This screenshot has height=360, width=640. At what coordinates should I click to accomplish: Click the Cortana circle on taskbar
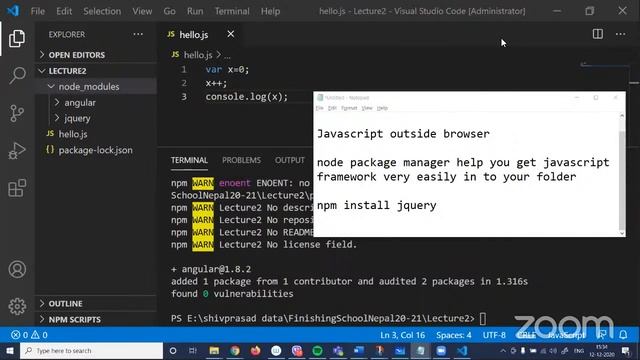[173, 351]
